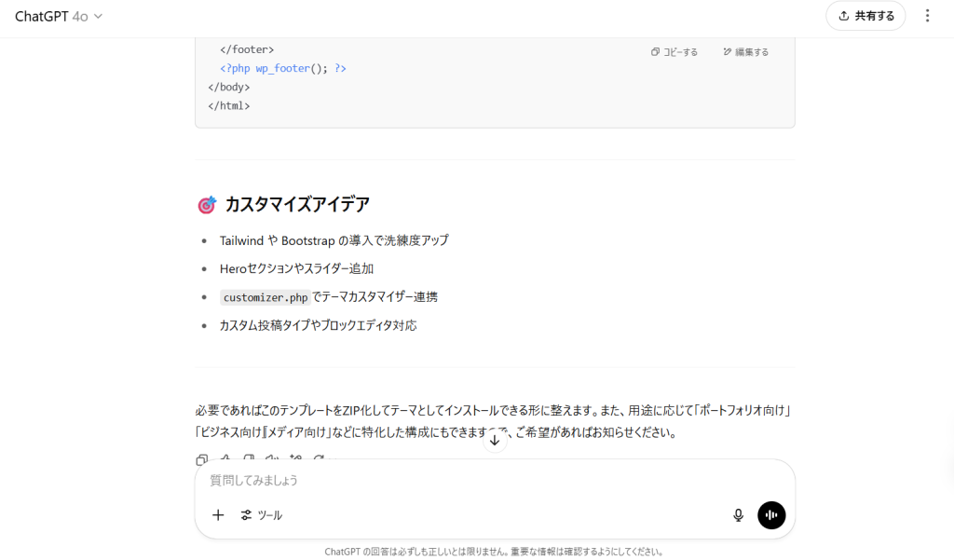Focus the 質問してみましょう message input
Image resolution: width=954 pixels, height=560 pixels.
point(466,481)
